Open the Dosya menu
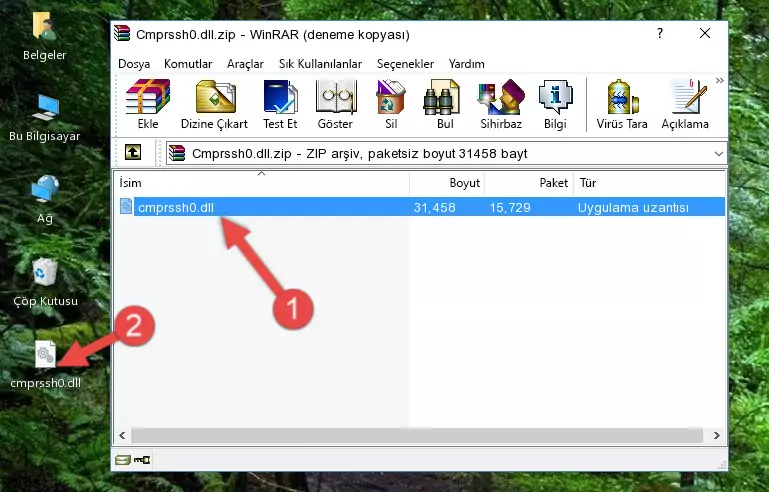This screenshot has width=769, height=492. click(x=134, y=64)
